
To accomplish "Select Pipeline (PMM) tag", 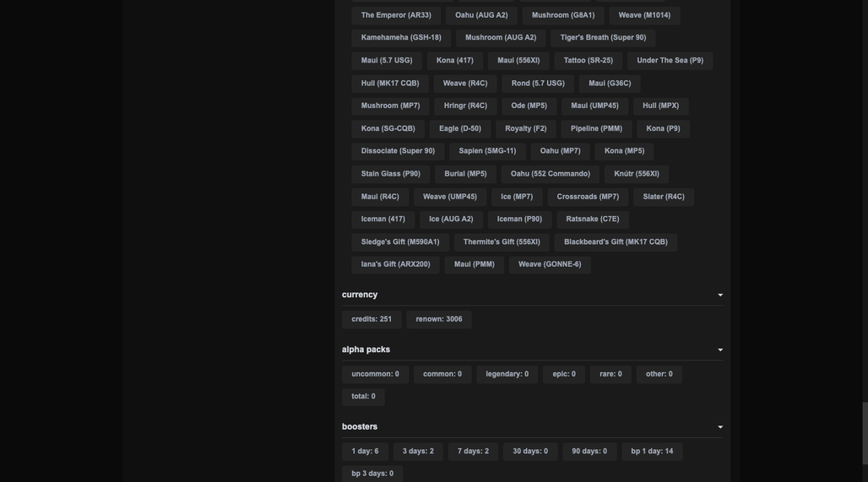I will [x=596, y=128].
